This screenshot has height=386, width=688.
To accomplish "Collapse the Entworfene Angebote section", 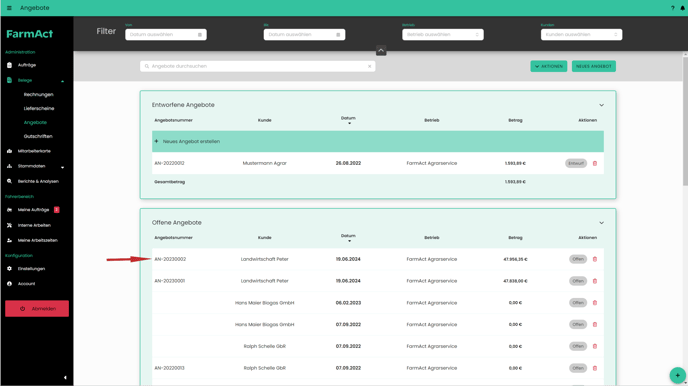I will pos(602,105).
